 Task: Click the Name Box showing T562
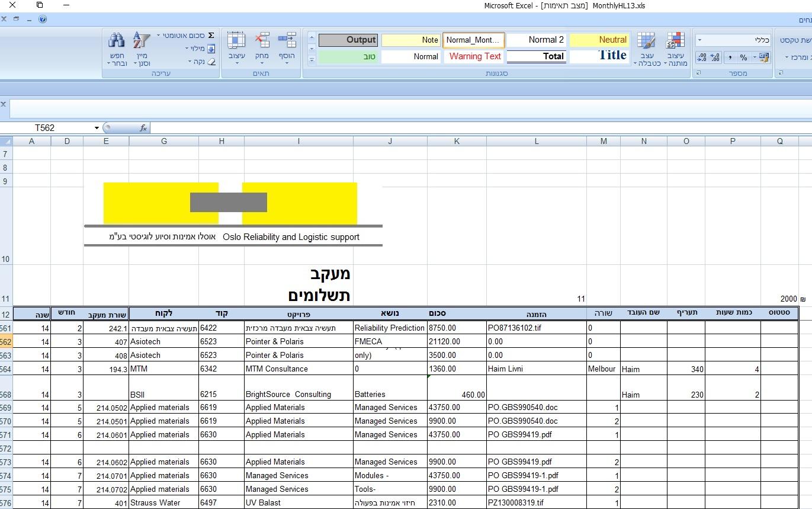coord(46,127)
